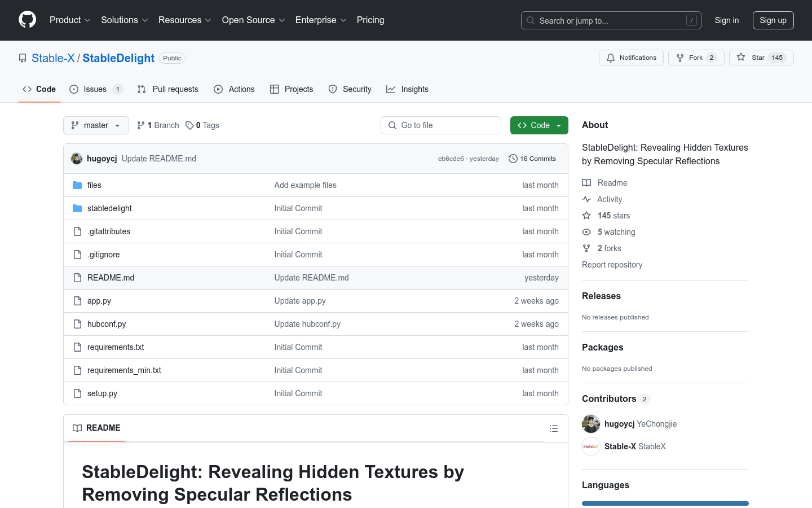Open the eb6cde6 commit hash link
Screen dimensions: 812x508
pos(451,159)
